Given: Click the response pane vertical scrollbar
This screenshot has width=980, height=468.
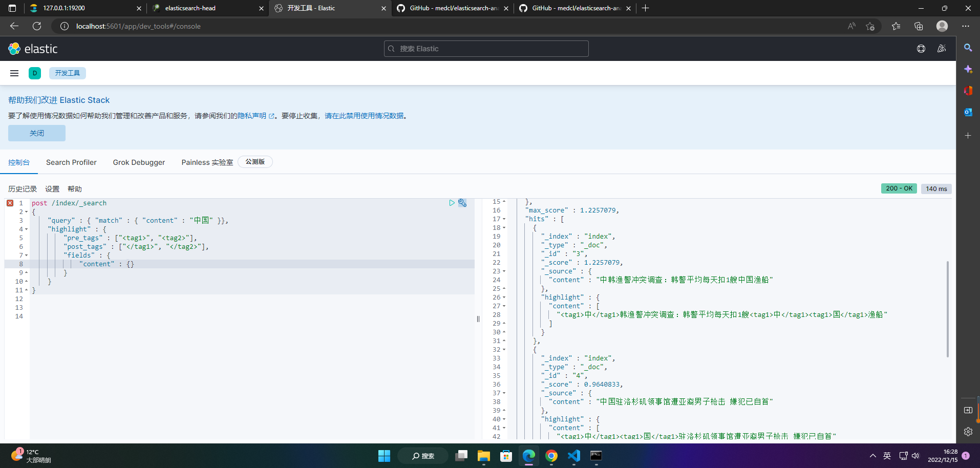Looking at the screenshot, I should tap(948, 309).
